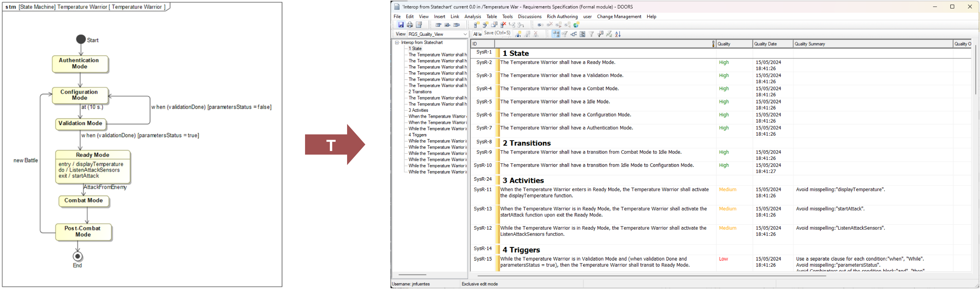Screen dimensions: 980x289
Task: Select the 3 Activities tree item
Action: tap(418, 111)
